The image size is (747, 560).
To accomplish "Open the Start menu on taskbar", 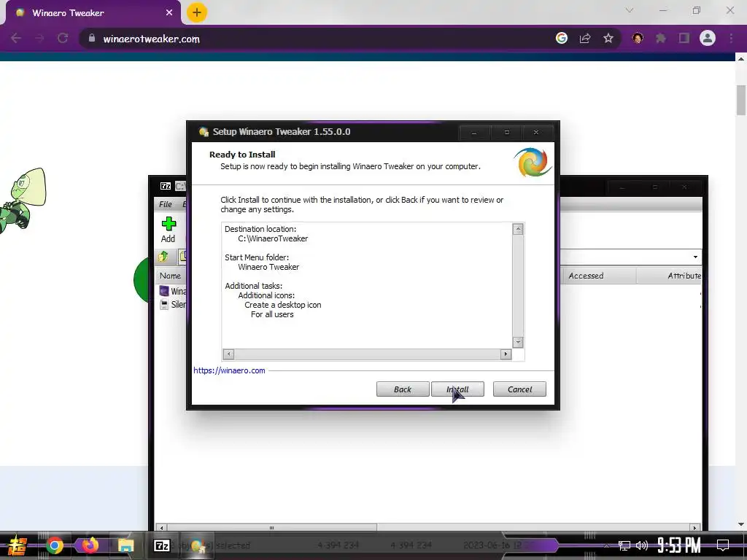I will (x=16, y=545).
